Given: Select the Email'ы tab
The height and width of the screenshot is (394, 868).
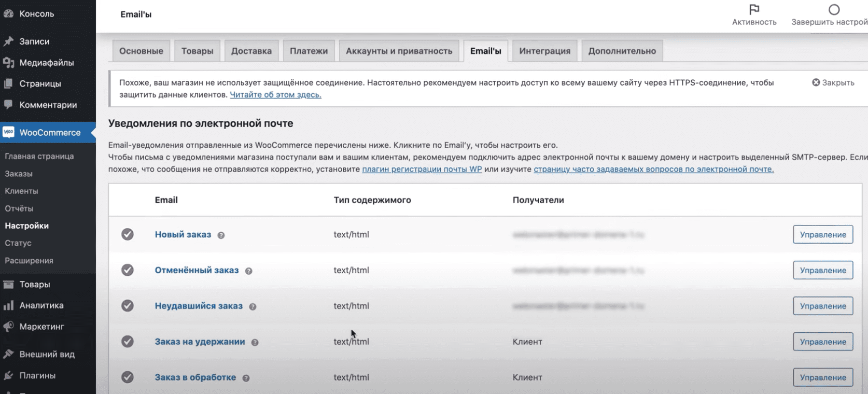Looking at the screenshot, I should click(x=486, y=51).
